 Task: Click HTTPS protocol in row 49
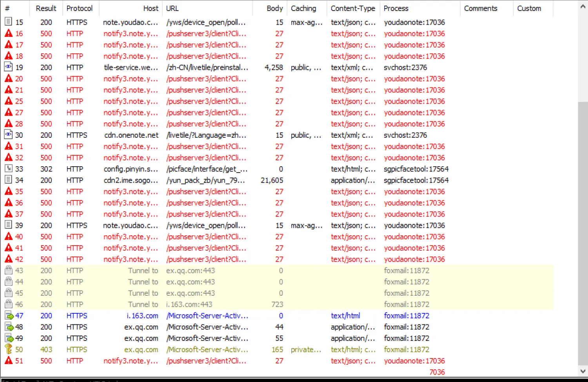77,338
